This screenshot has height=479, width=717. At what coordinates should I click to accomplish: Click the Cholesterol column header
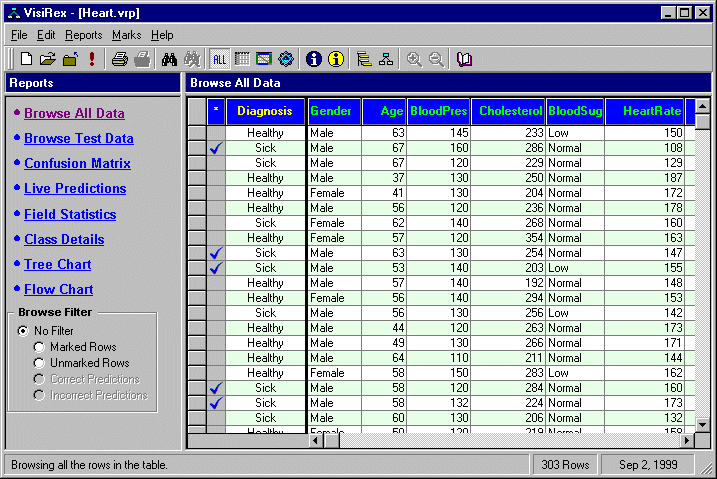[x=508, y=111]
